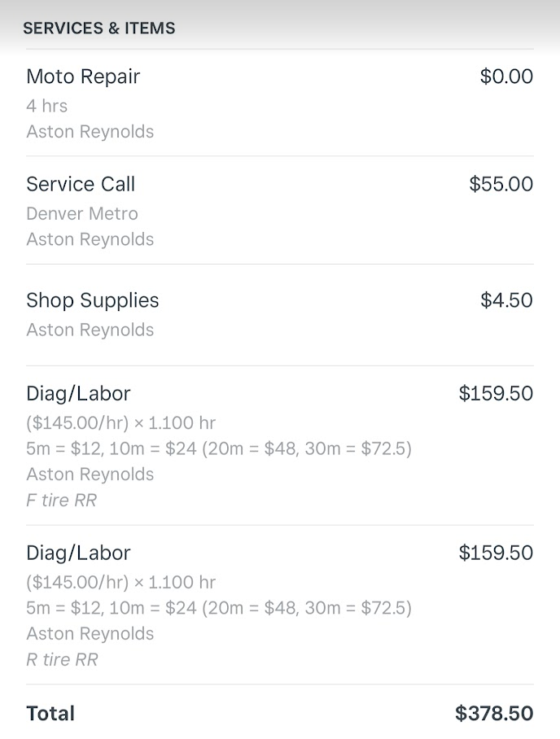Click the Denver Metro description
Image resolution: width=560 pixels, height=739 pixels.
82,214
